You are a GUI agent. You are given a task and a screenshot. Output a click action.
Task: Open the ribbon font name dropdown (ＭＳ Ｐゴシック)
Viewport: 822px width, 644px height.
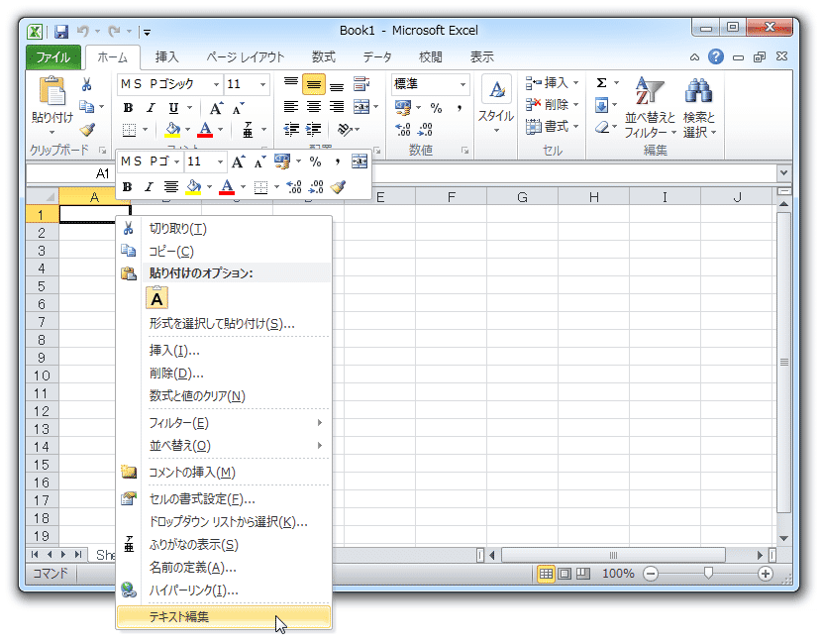tap(216, 84)
